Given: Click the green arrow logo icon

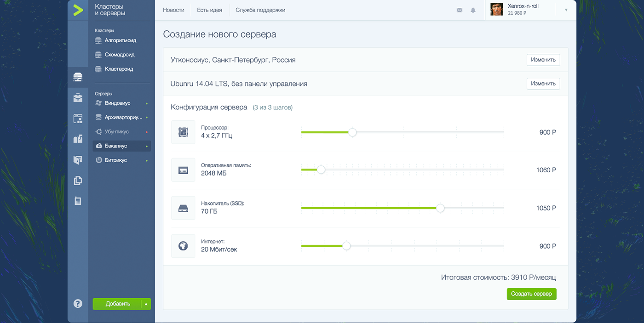Looking at the screenshot, I should [78, 10].
